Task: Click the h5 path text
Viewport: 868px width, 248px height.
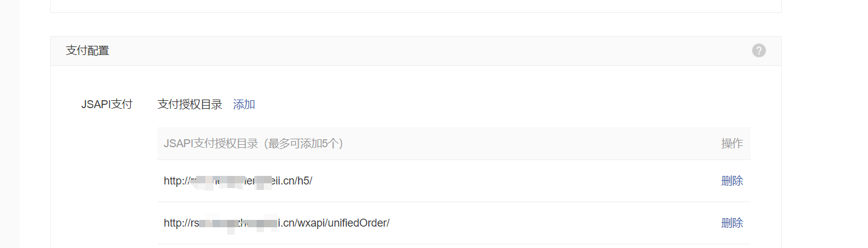Action: point(304,181)
